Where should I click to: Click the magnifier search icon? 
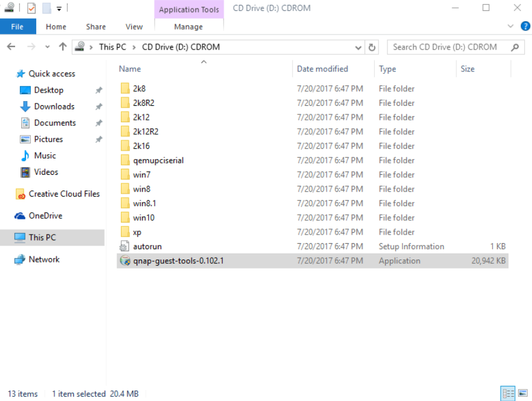tap(515, 47)
